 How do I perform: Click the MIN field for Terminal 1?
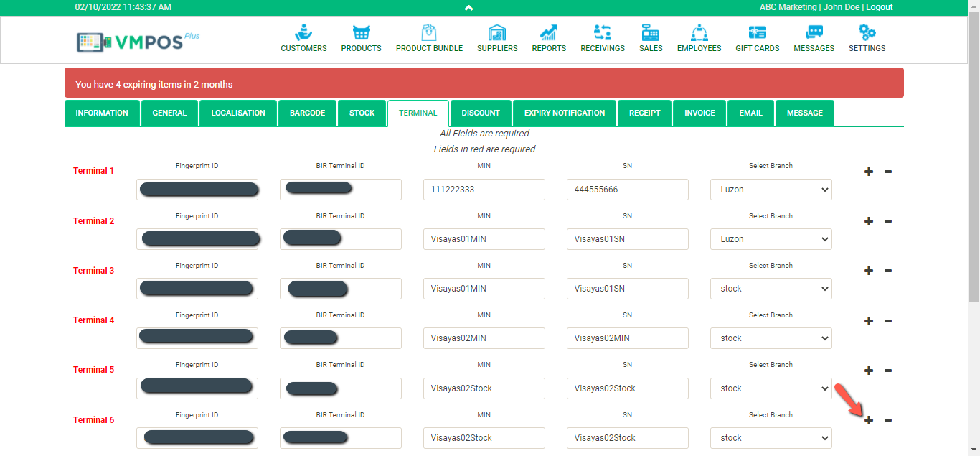(x=484, y=190)
